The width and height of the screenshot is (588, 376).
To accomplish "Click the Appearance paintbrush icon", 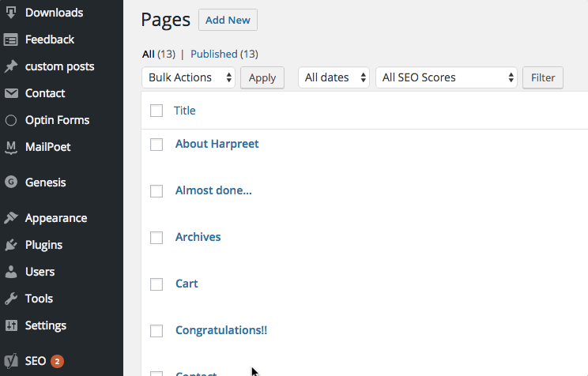I will coord(11,218).
